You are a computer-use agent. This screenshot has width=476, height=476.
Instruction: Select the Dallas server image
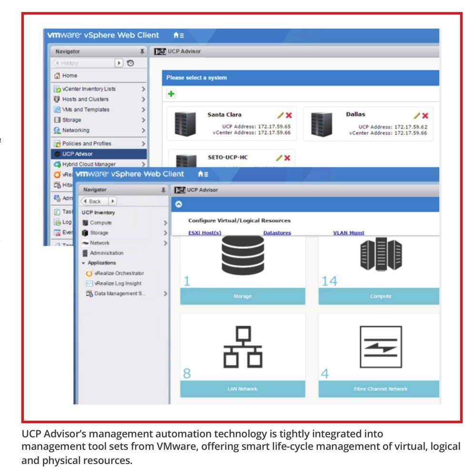click(x=321, y=124)
